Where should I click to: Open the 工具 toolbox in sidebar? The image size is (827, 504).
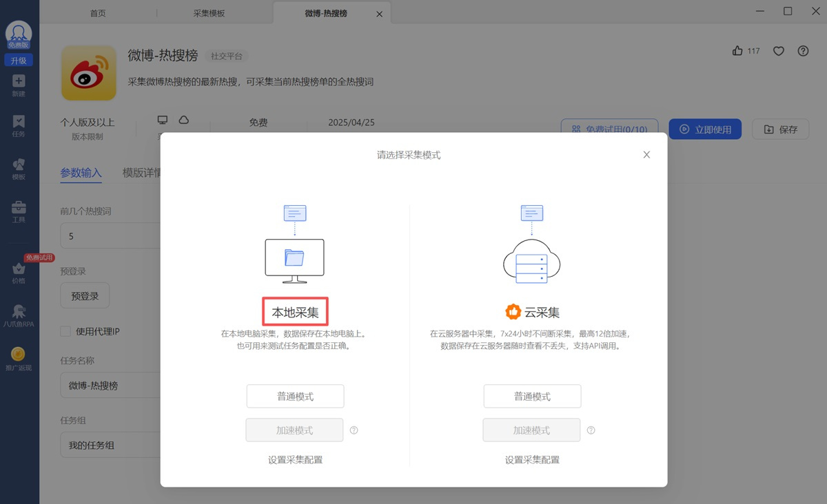19,209
